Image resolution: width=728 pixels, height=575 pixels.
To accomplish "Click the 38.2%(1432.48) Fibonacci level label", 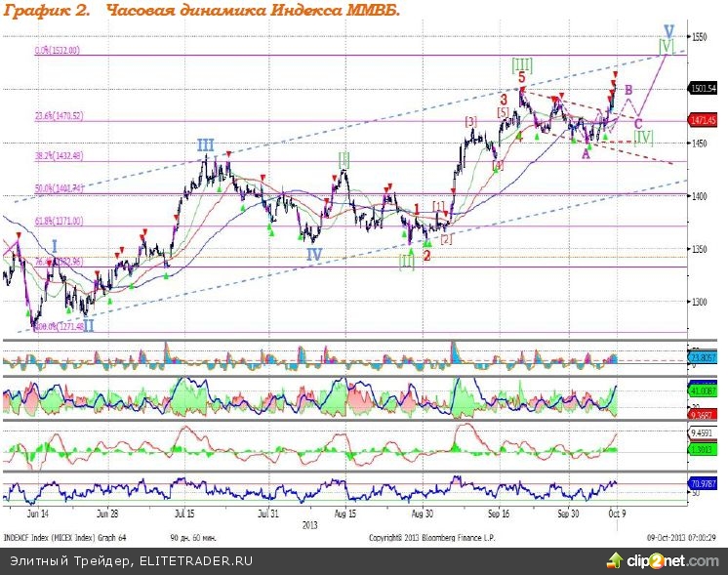I will coord(60,156).
